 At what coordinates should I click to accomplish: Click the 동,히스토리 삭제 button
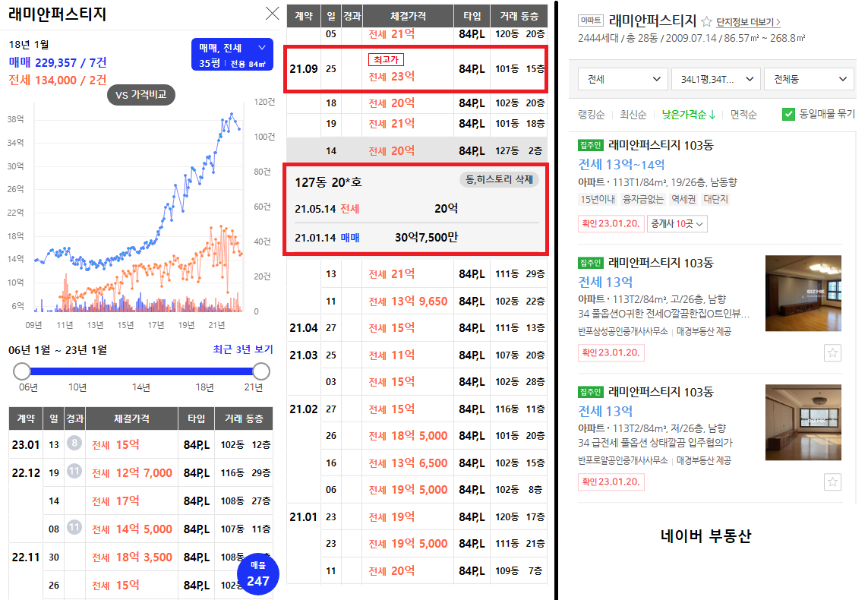(x=500, y=179)
